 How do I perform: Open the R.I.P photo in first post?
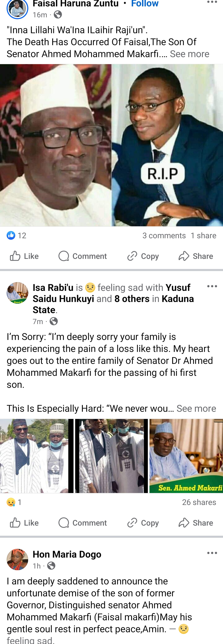tap(167, 145)
